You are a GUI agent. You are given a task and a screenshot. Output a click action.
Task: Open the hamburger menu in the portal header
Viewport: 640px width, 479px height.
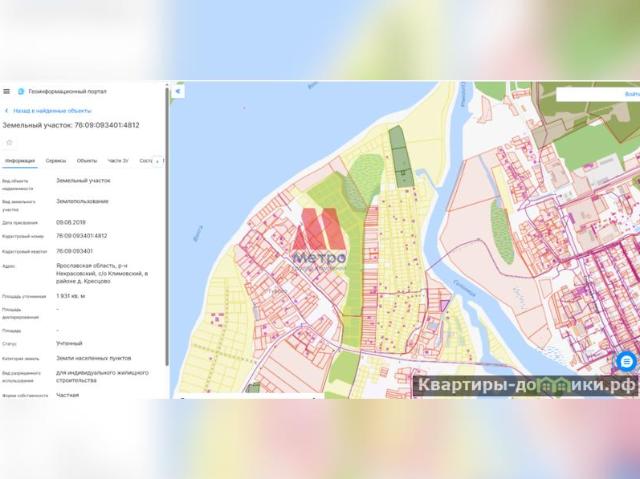click(x=6, y=91)
